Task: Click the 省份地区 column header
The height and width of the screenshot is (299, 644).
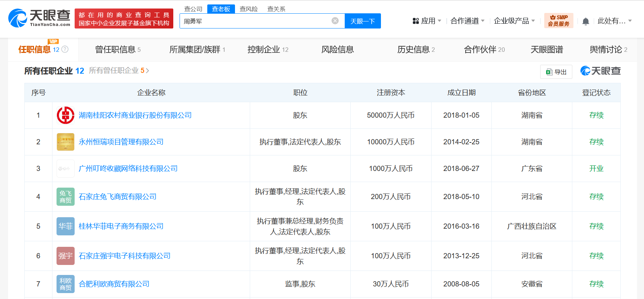Action: click(532, 93)
